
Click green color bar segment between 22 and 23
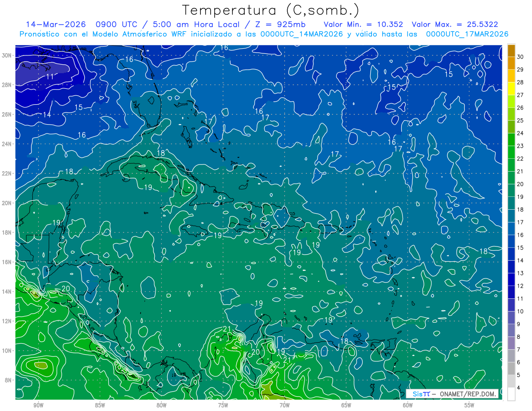[x=511, y=152]
